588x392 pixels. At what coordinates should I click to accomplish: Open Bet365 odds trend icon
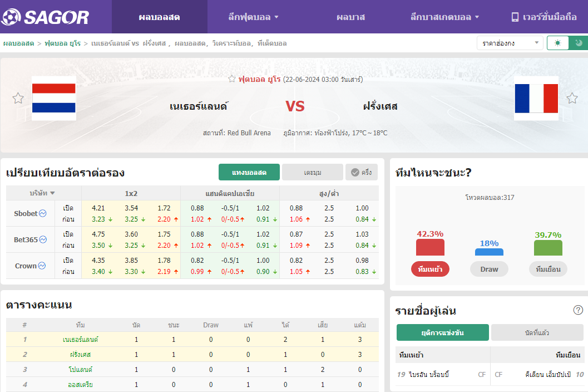coord(43,239)
